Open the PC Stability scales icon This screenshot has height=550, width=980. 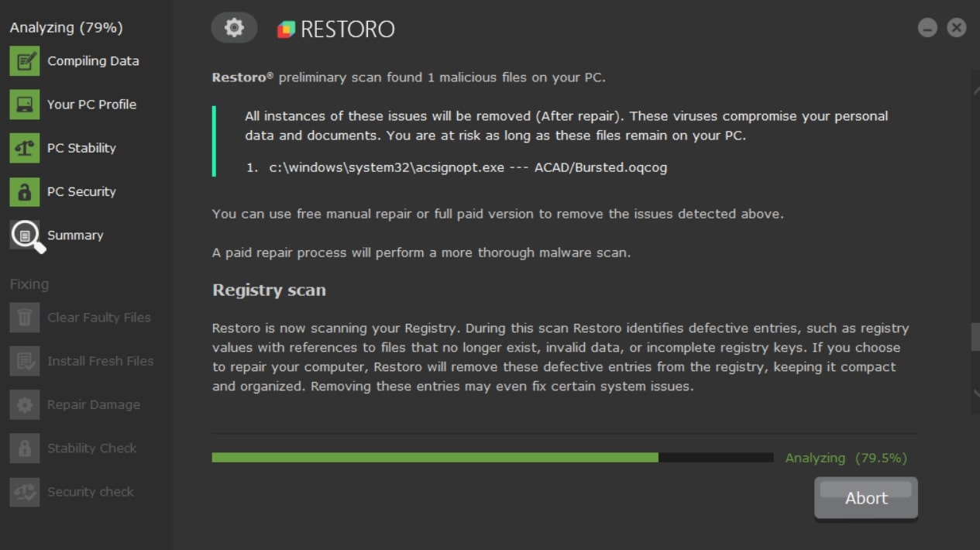coord(25,148)
